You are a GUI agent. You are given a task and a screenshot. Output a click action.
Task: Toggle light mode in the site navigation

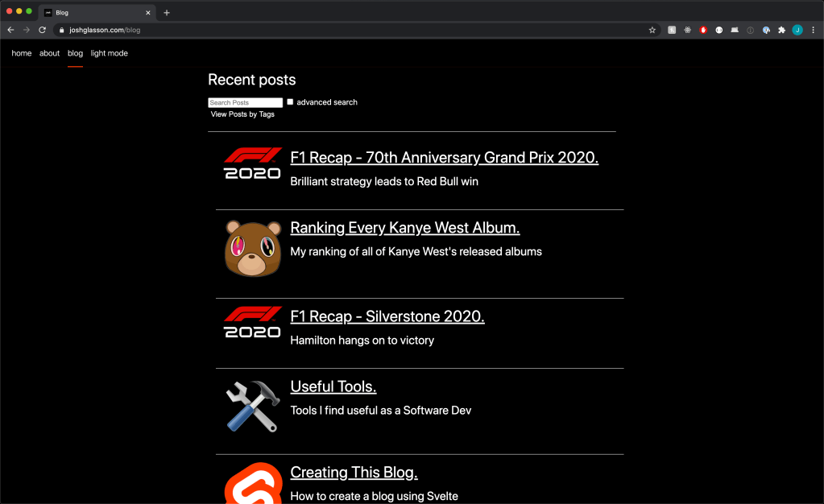[109, 53]
